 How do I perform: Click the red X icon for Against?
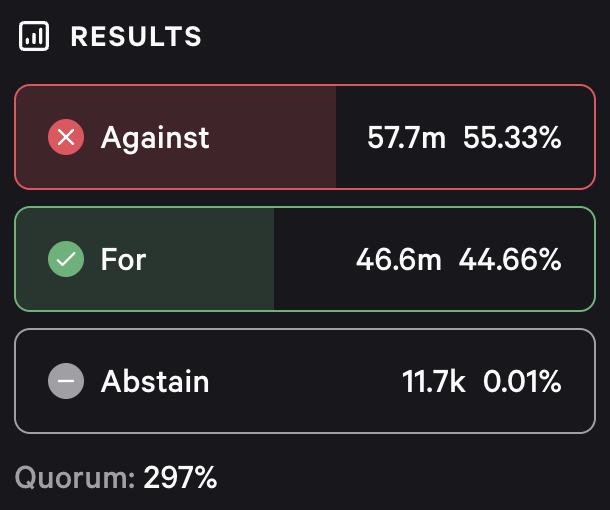[x=66, y=137]
